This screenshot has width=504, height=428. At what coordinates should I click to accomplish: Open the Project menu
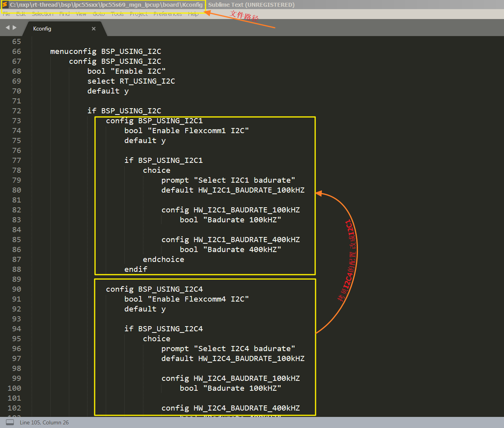139,14
